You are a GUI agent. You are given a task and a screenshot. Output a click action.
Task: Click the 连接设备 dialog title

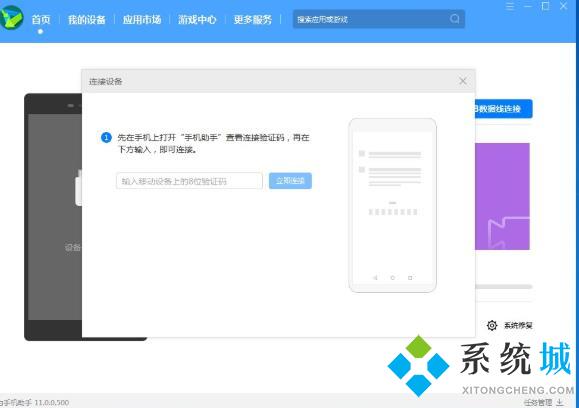(x=106, y=82)
